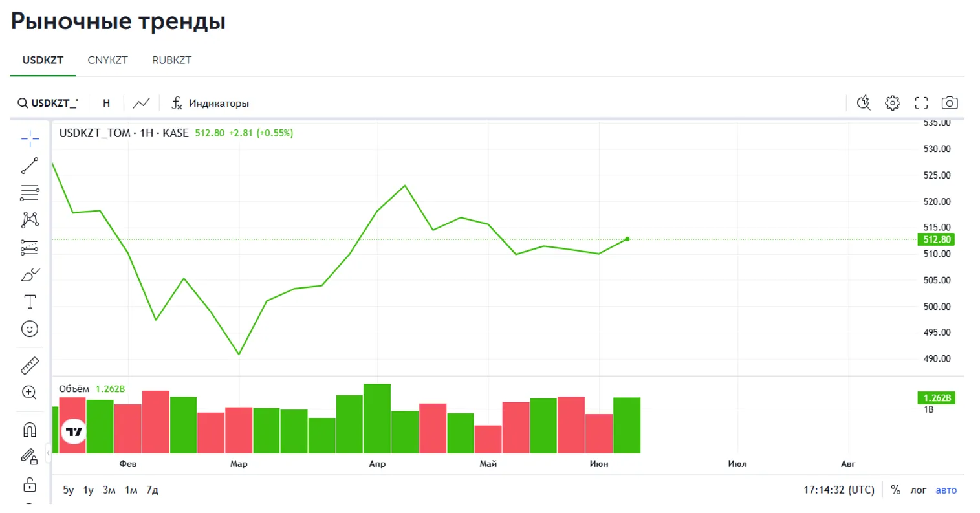This screenshot has height=513, width=980.
Task: Toggle the lock all drawings icon
Action: pos(30,485)
